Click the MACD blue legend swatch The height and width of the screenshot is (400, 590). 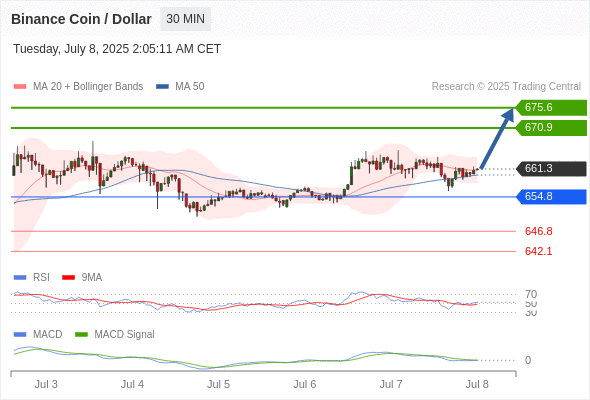[x=20, y=335]
